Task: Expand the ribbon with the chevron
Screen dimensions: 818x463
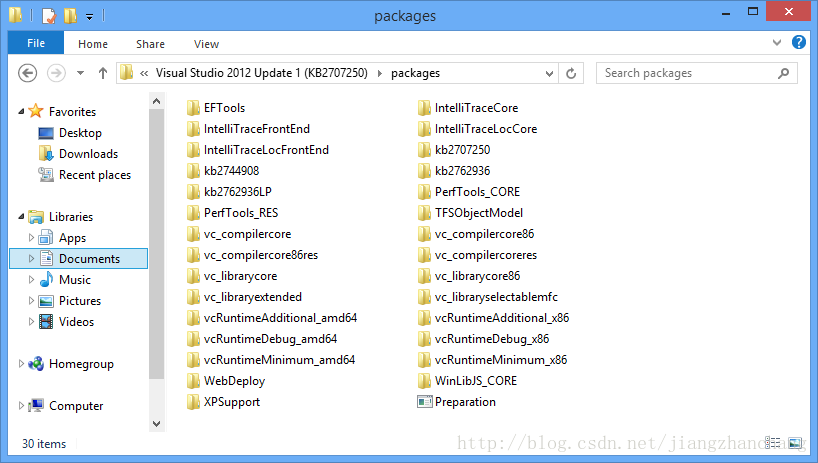Action: pyautogui.click(x=777, y=43)
